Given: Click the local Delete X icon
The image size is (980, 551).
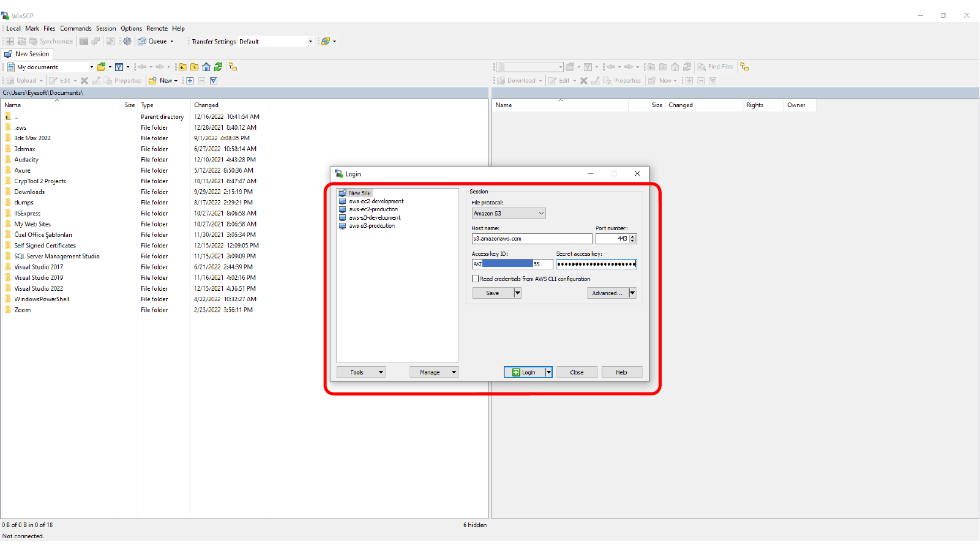Looking at the screenshot, I should click(x=84, y=81).
